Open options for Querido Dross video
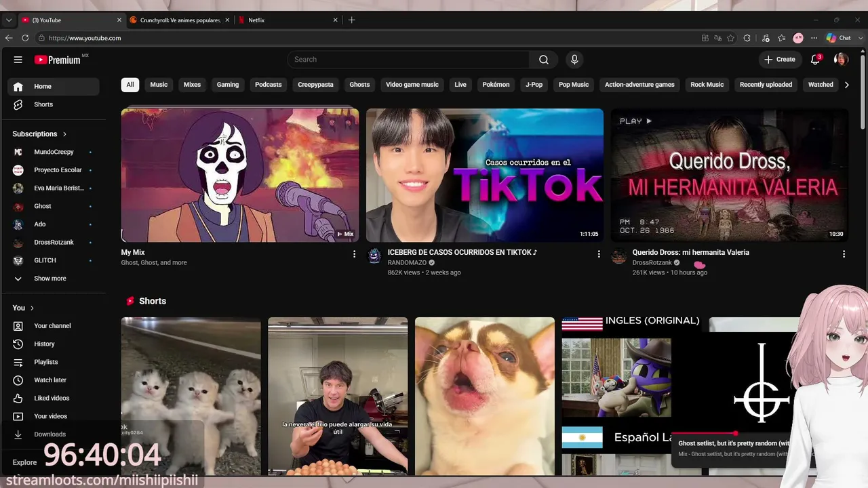The width and height of the screenshot is (868, 488). 844,254
